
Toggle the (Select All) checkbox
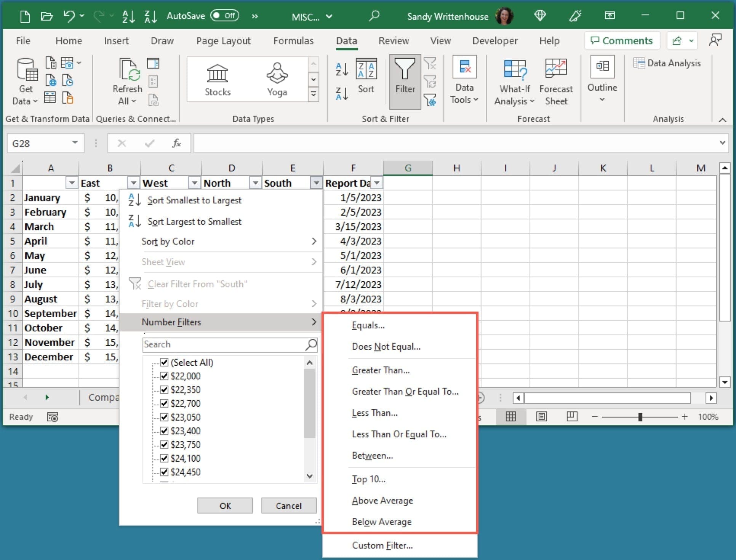[x=164, y=362]
